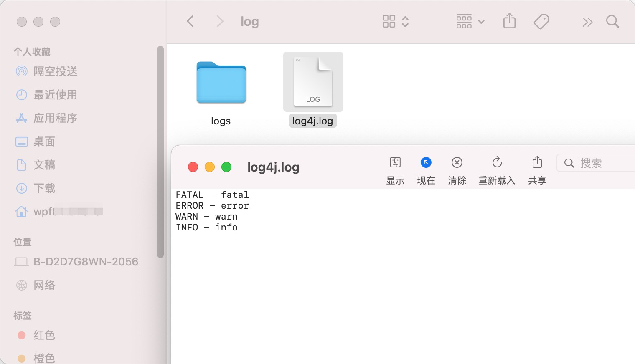Click the 位置 sidebar header
The height and width of the screenshot is (364, 635).
pyautogui.click(x=23, y=242)
